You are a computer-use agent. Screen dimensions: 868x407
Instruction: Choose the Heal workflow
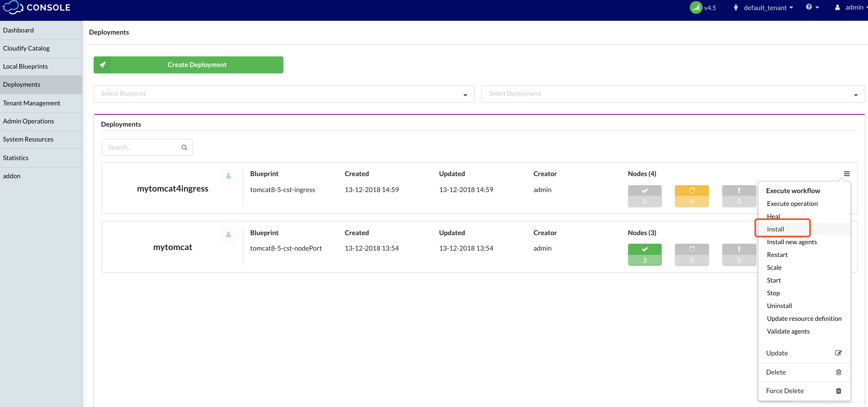tap(773, 216)
